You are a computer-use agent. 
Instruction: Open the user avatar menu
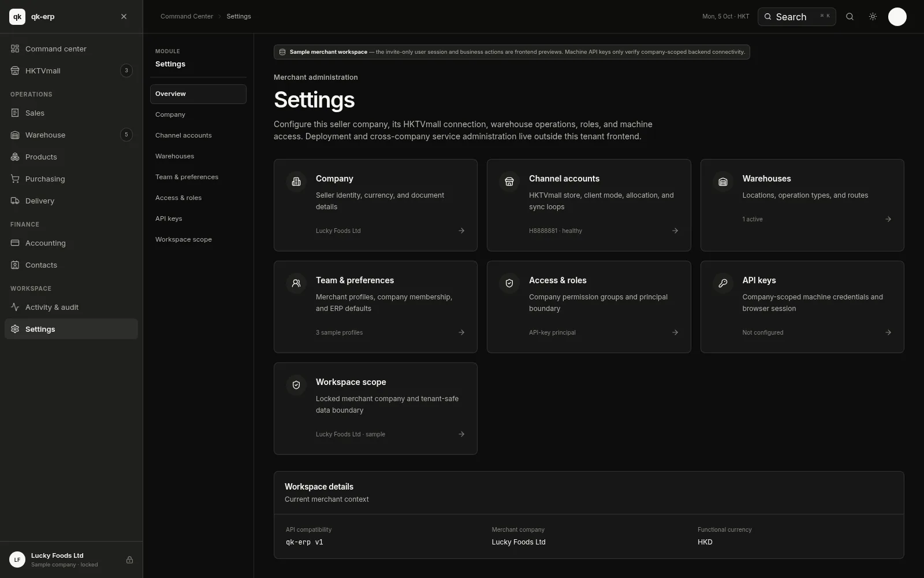[x=897, y=17]
